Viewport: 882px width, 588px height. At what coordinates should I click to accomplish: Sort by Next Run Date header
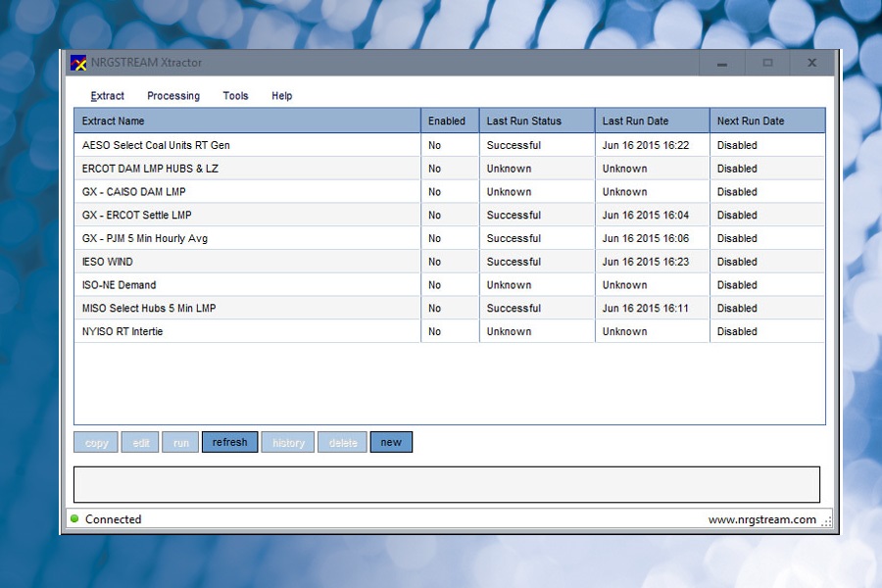(767, 121)
